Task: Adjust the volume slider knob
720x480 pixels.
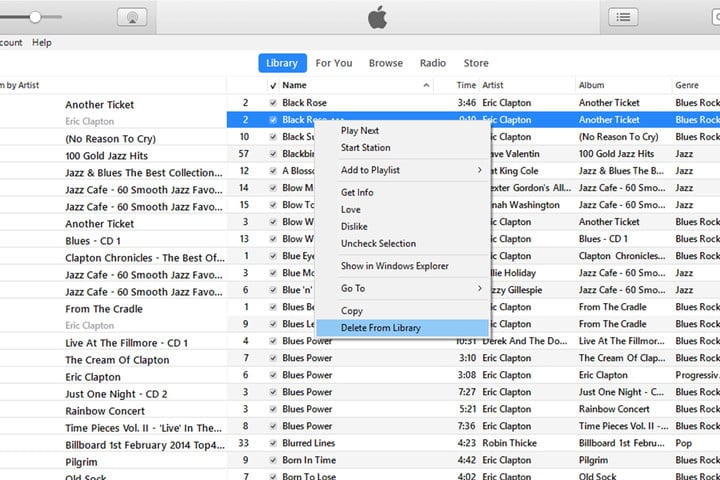Action: pos(35,17)
